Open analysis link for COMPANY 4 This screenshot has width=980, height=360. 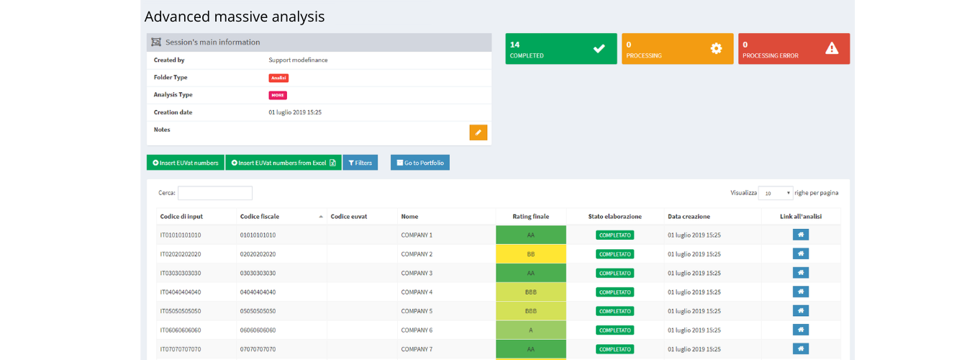pos(801,292)
